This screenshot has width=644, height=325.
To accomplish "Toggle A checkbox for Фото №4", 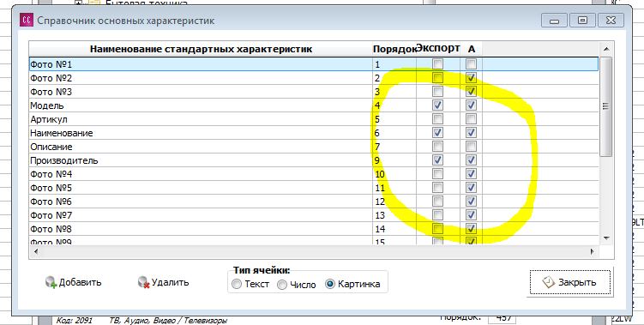I will click(471, 174).
